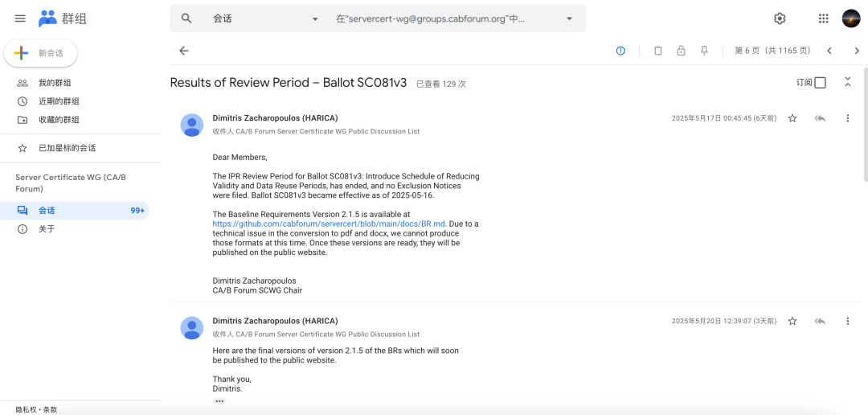
Task: Show trimmed content via the ellipsis
Action: (x=219, y=401)
